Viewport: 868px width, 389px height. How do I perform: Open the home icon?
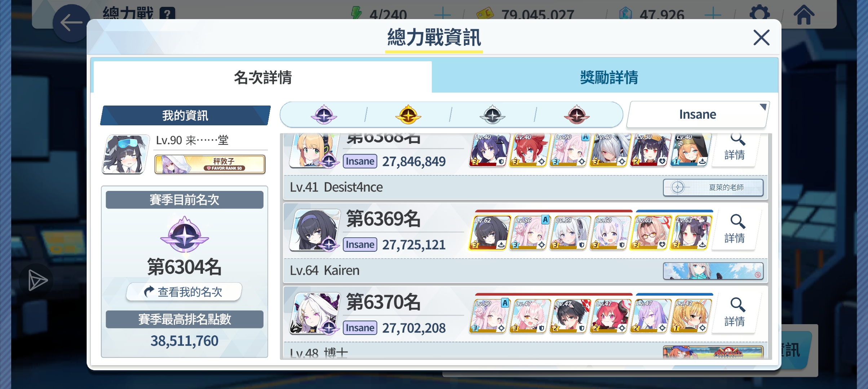(x=803, y=14)
